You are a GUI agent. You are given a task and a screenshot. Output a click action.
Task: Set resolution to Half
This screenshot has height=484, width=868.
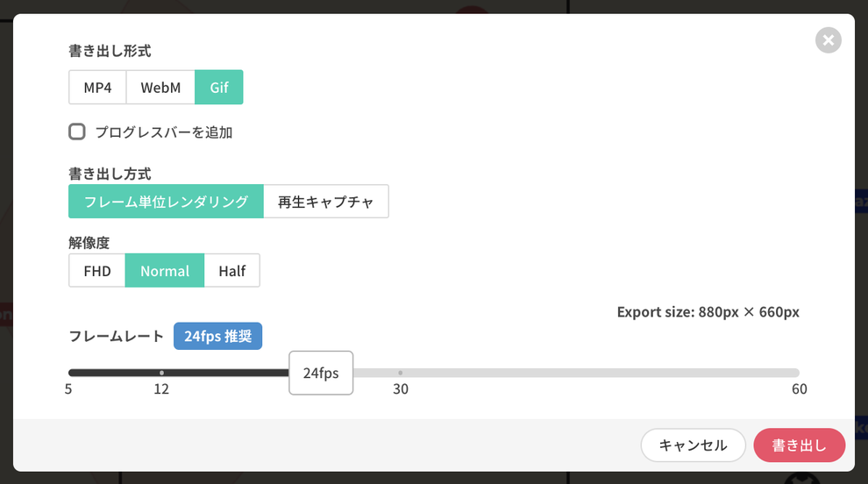coord(232,271)
